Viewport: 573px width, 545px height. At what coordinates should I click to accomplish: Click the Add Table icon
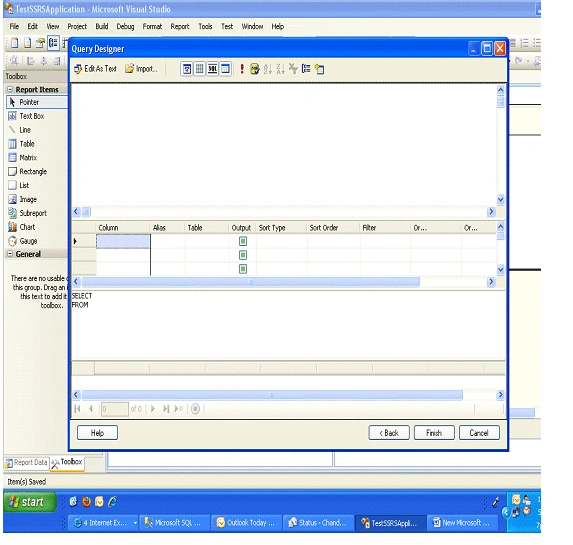coord(319,69)
